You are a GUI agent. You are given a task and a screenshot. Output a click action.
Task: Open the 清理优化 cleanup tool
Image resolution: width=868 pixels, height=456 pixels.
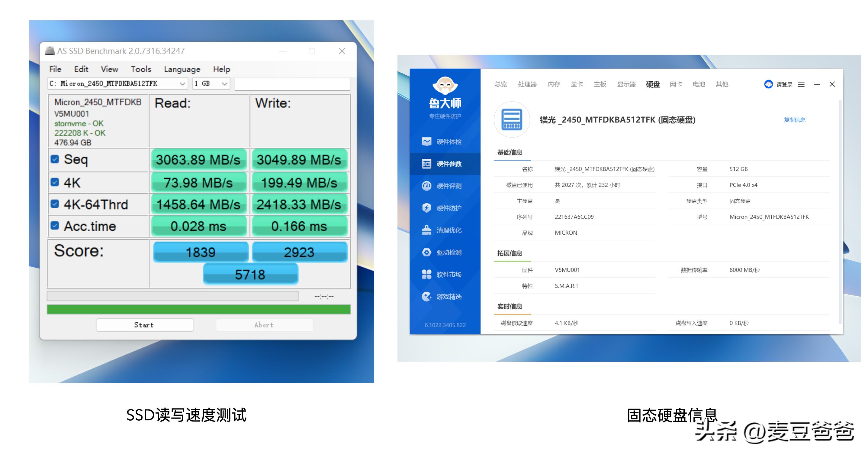point(445,230)
